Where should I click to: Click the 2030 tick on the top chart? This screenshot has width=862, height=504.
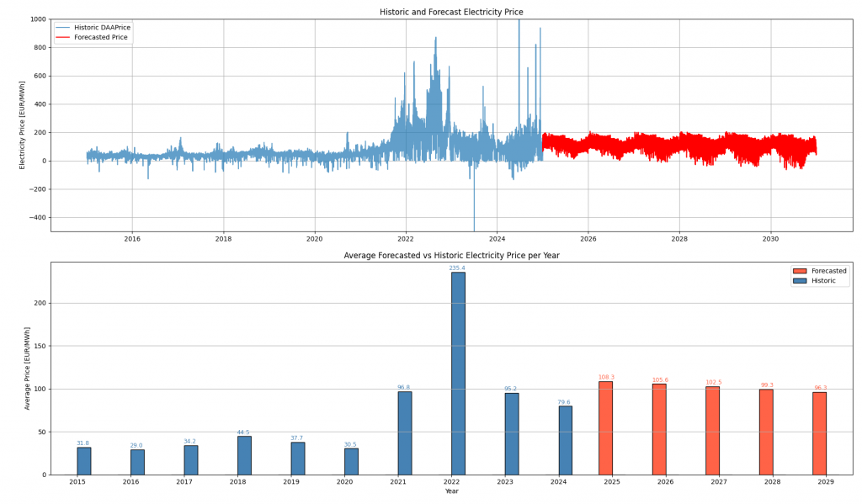(770, 239)
